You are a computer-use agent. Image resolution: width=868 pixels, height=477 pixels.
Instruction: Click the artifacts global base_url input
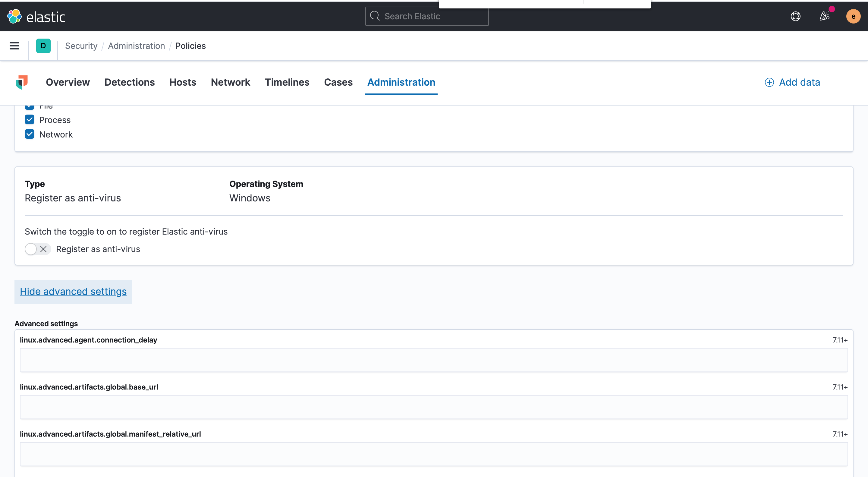click(433, 407)
